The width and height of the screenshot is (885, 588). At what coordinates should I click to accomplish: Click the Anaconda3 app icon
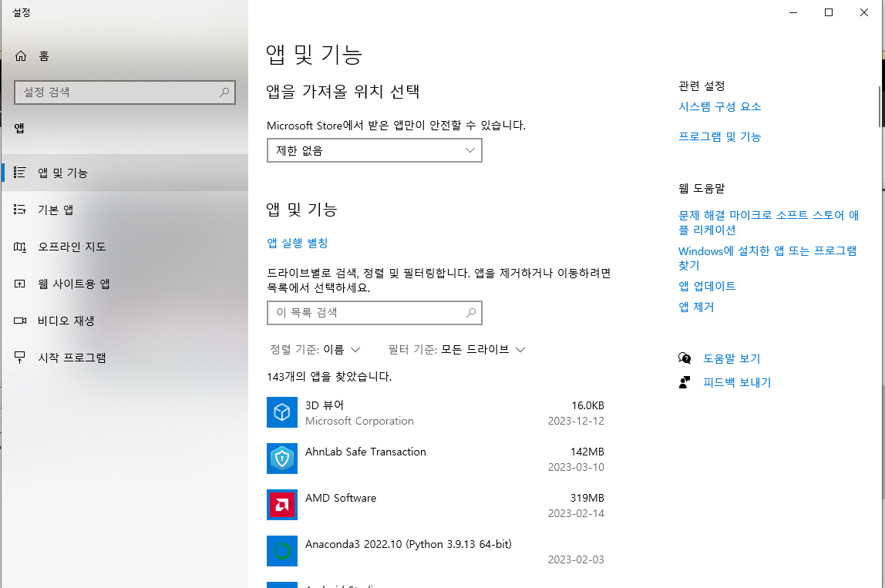point(282,551)
